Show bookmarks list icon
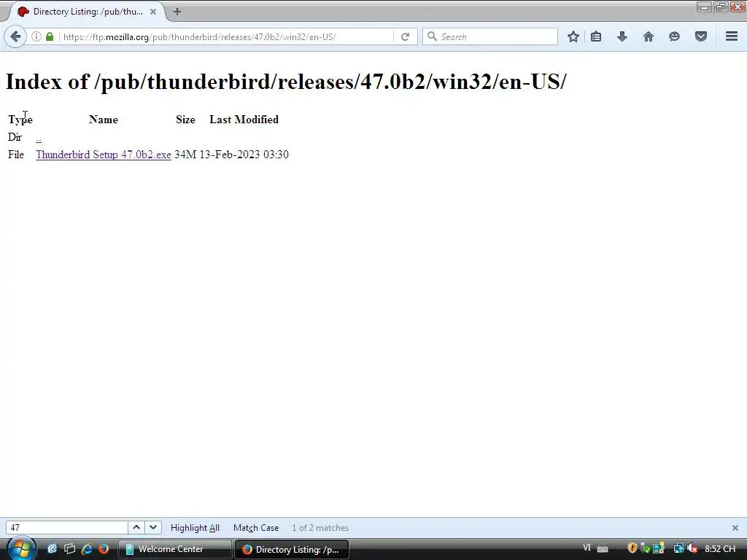The image size is (747, 560). (596, 36)
